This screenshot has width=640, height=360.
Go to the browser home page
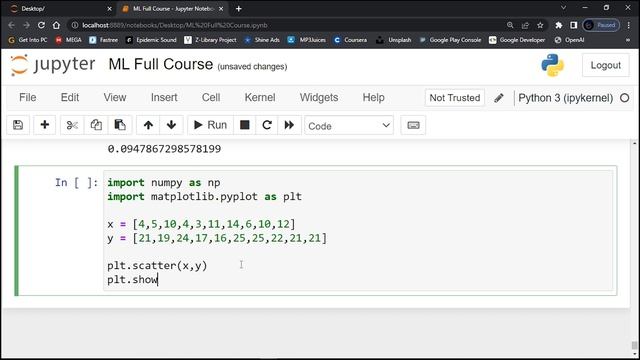click(56, 25)
